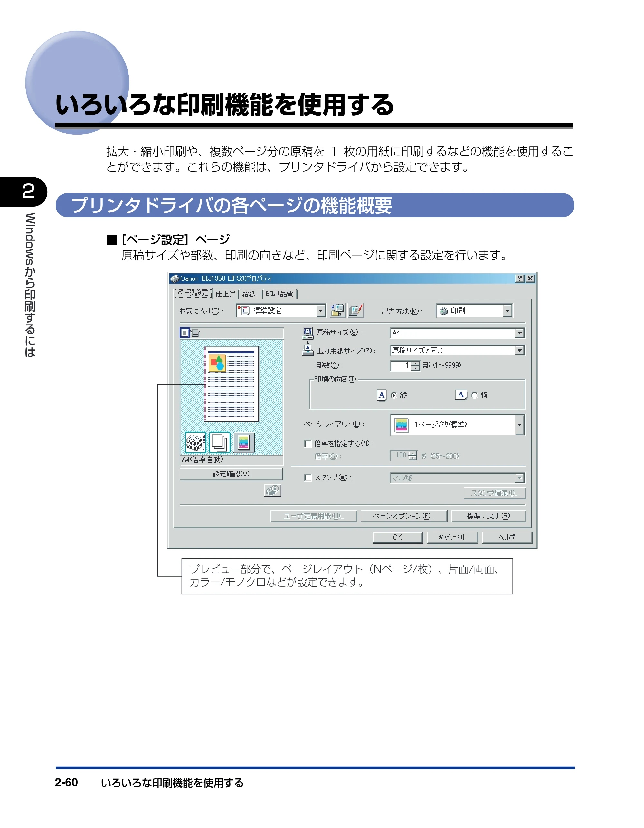Enable スタンプ checkbox
Viewport: 644px width, 828px height.
[308, 478]
